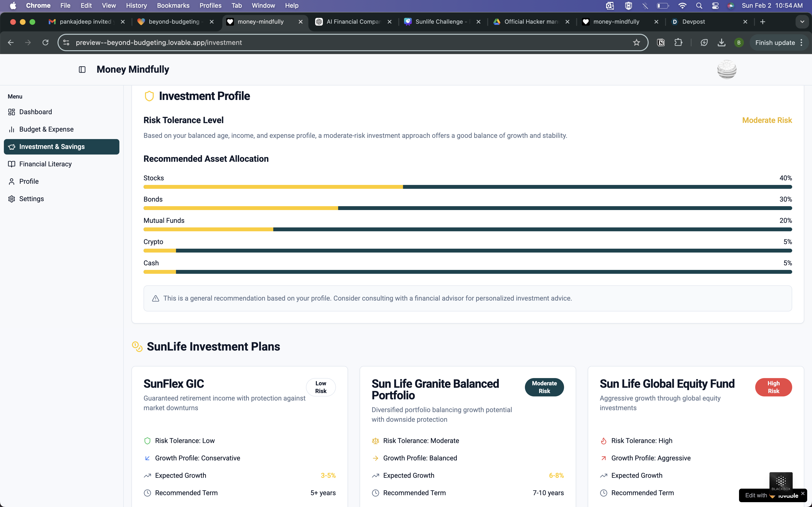
Task: Click the user avatar in header
Action: 726,70
